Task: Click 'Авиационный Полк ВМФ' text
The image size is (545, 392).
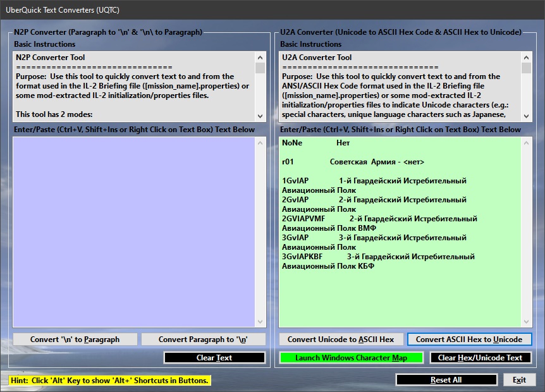Action: [329, 228]
